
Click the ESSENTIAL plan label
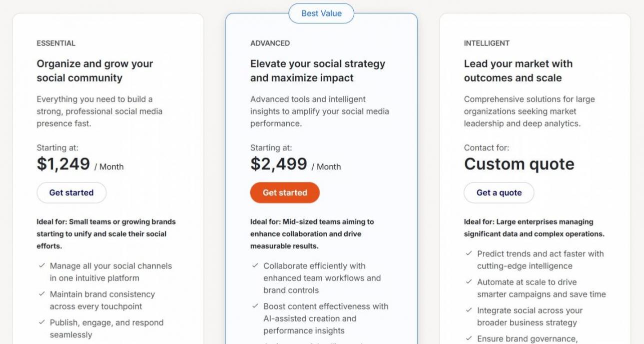click(x=56, y=43)
